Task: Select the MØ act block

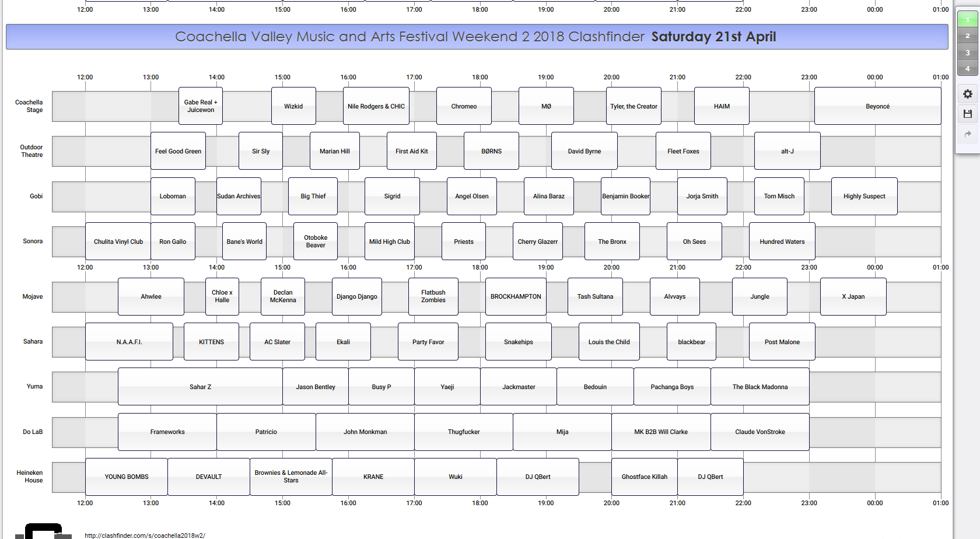Action: pyautogui.click(x=546, y=106)
